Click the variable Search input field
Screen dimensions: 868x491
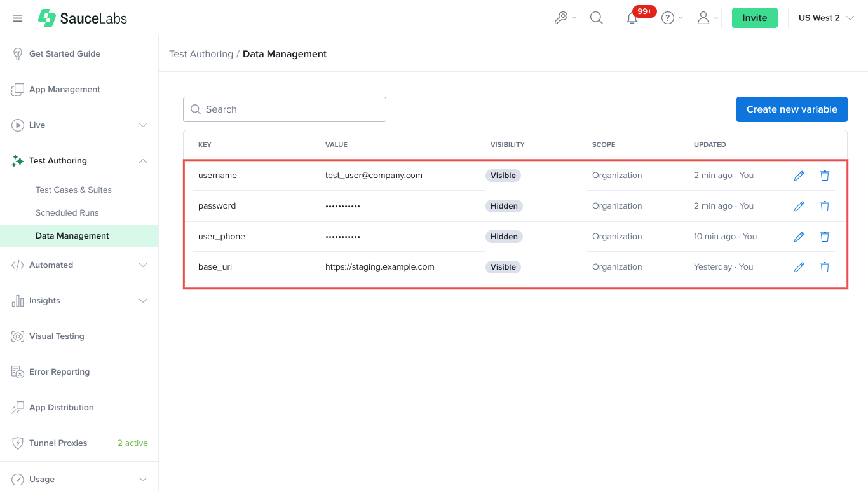point(285,109)
